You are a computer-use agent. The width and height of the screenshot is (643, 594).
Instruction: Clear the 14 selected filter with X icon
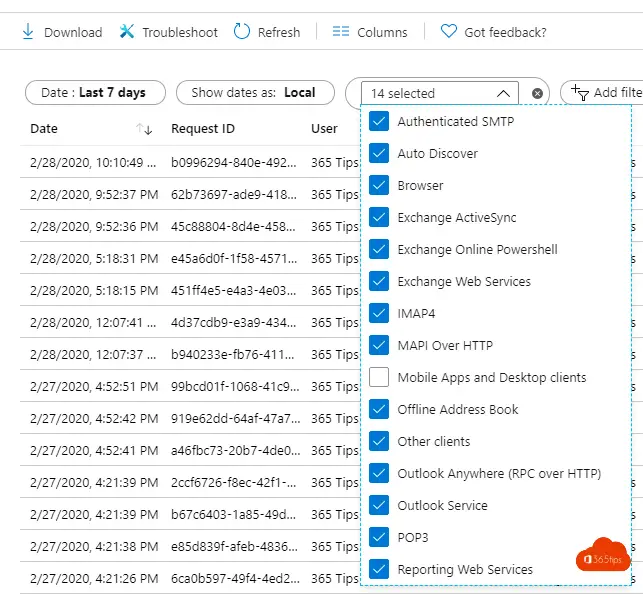tap(537, 93)
